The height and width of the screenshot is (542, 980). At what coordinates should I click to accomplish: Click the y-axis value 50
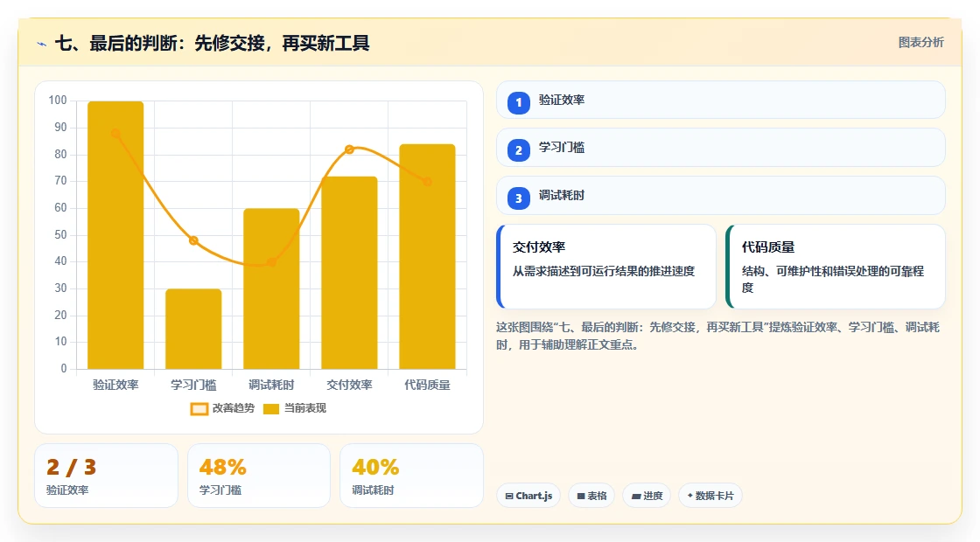60,235
